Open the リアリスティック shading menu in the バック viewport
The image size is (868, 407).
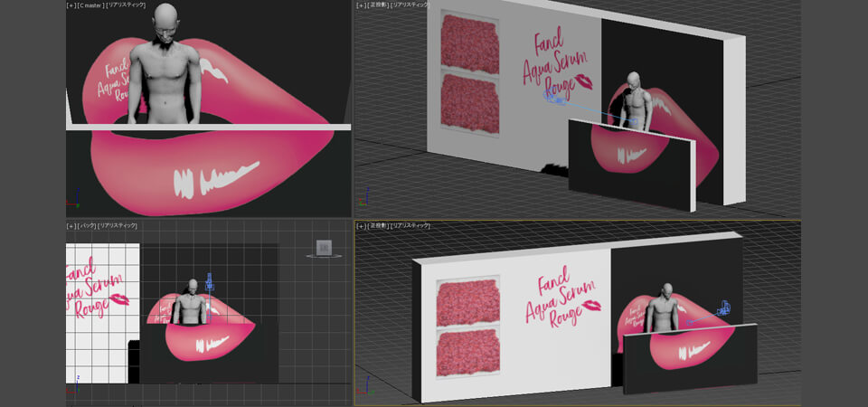118,226
